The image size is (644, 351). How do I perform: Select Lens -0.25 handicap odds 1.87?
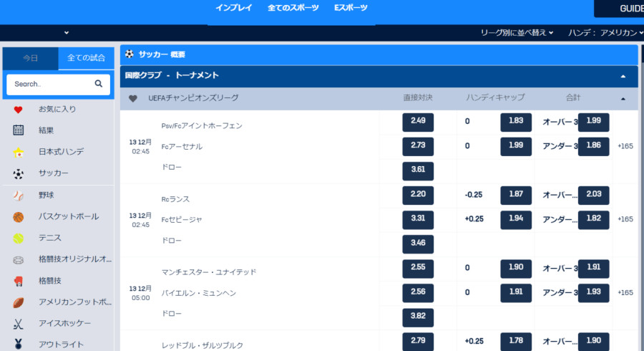(516, 196)
